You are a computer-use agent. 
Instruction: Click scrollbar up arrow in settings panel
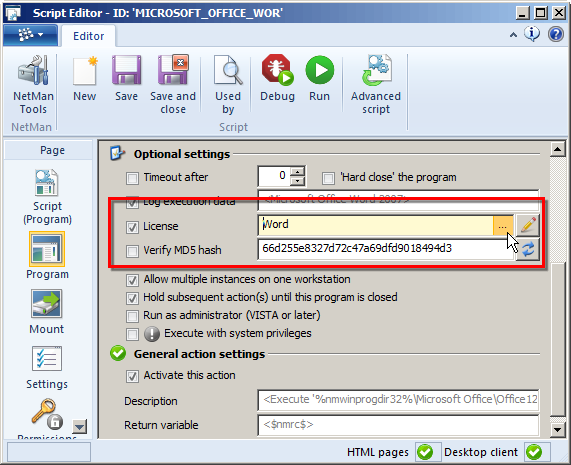pyautogui.click(x=558, y=149)
